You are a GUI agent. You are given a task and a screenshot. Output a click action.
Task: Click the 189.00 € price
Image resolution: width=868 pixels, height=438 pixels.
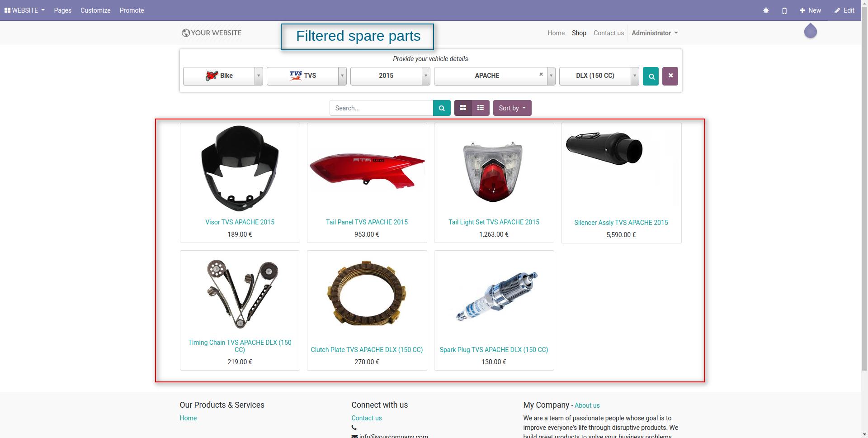[x=240, y=234]
